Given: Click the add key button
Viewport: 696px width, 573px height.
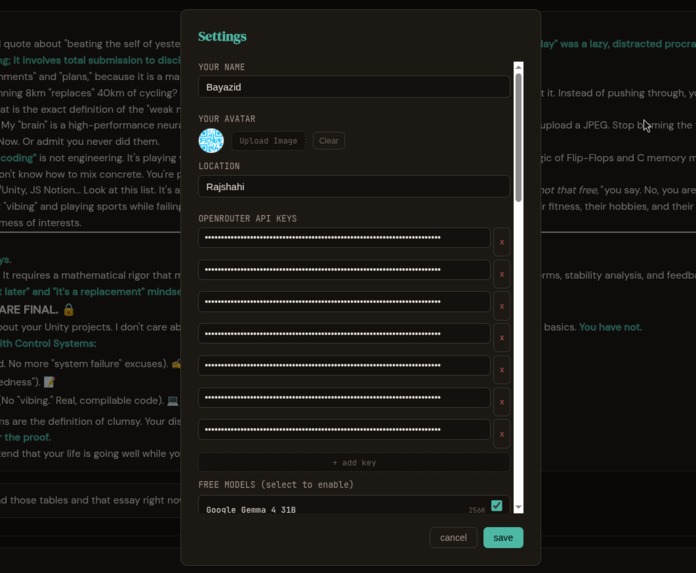Looking at the screenshot, I should coord(354,462).
